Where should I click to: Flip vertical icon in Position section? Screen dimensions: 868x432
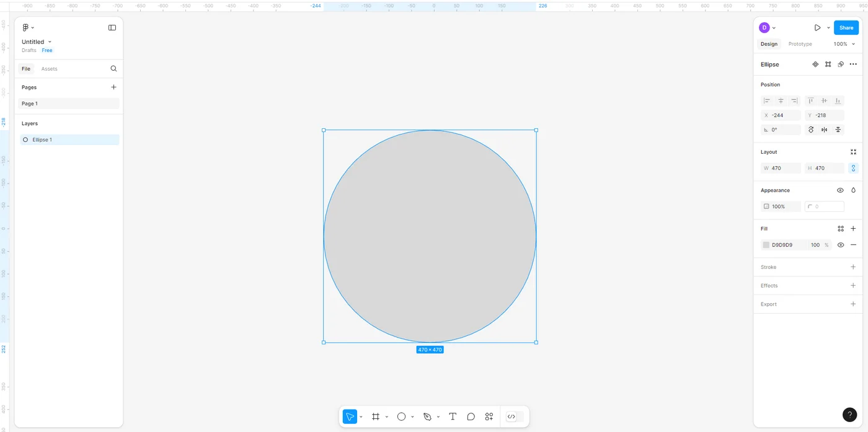pos(838,130)
